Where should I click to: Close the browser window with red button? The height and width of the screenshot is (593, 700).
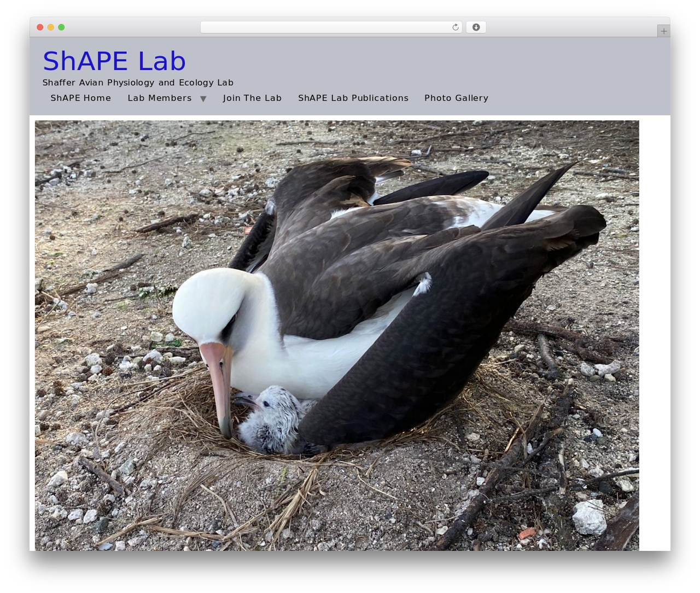pos(40,27)
